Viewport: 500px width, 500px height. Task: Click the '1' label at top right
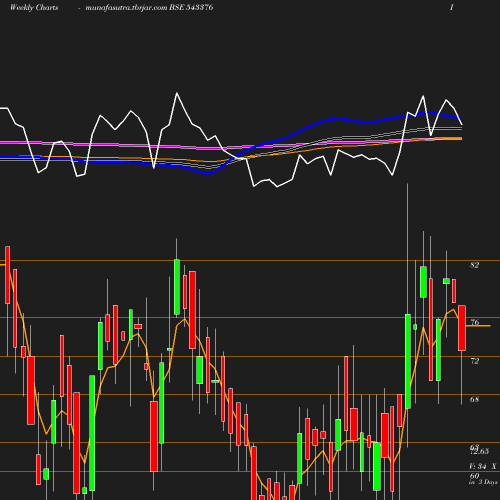(x=451, y=7)
